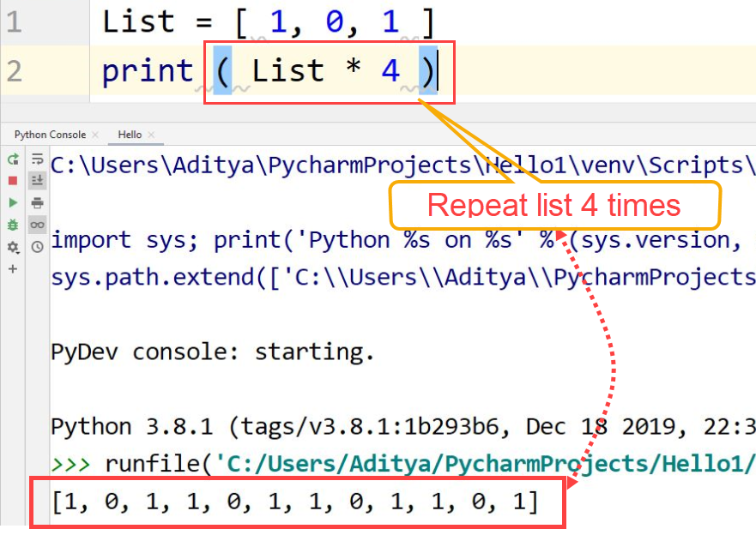The height and width of the screenshot is (547, 756).
Task: Open command history clock icon
Action: [37, 247]
